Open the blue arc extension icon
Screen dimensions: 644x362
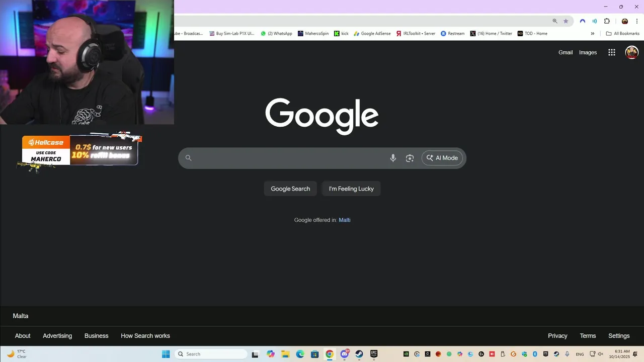(583, 21)
